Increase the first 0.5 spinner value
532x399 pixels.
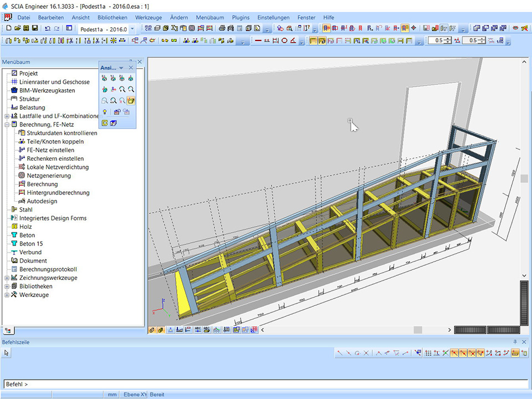point(448,38)
